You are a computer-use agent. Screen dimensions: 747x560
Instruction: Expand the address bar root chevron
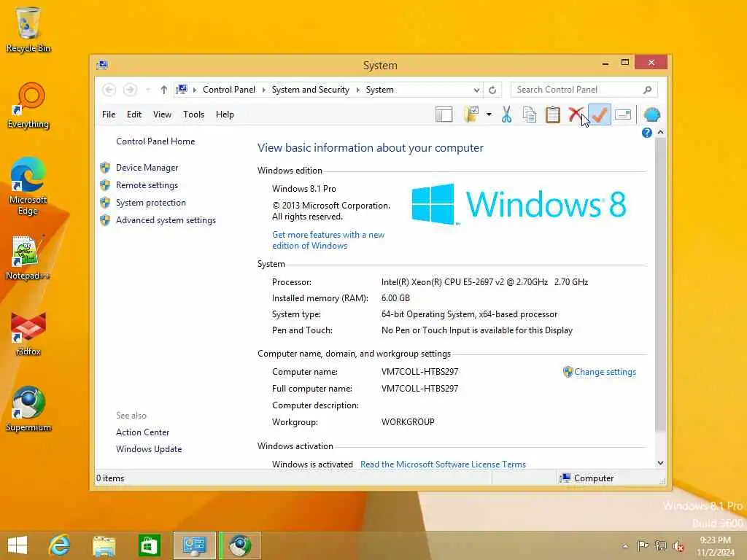(194, 90)
